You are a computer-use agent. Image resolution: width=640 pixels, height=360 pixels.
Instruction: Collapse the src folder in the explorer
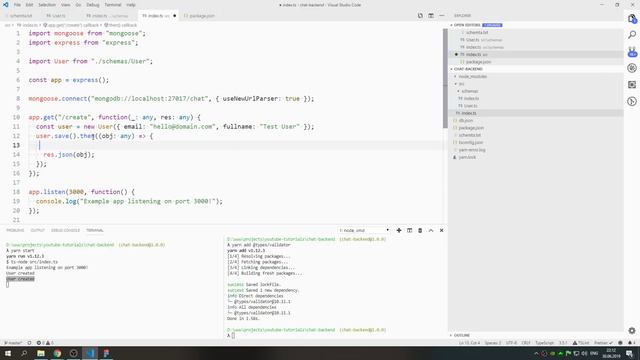tap(461, 84)
